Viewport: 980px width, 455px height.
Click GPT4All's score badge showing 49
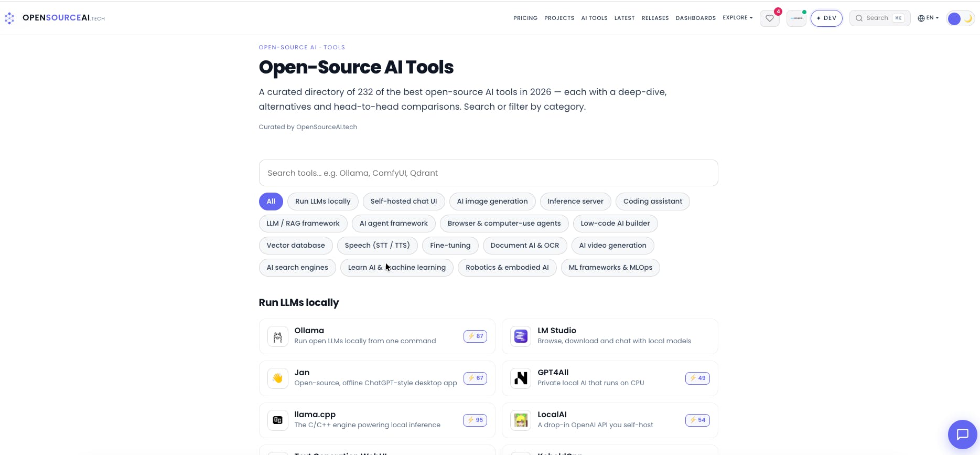(x=697, y=378)
